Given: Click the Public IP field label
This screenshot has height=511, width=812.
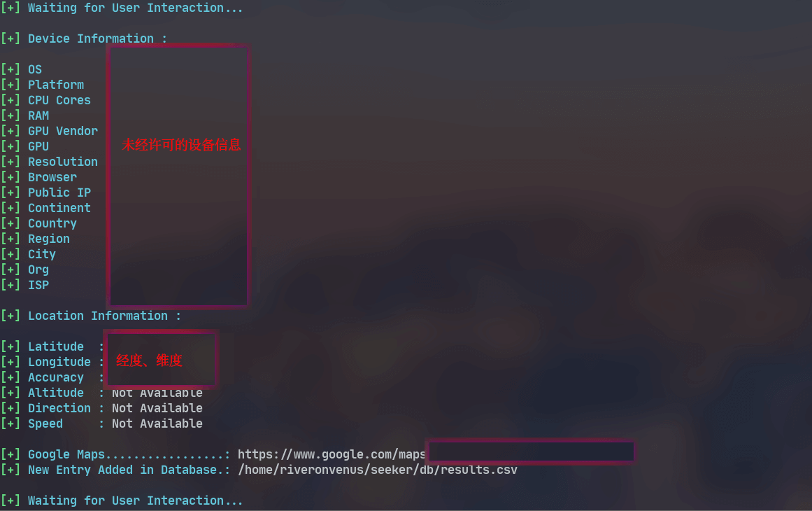Looking at the screenshot, I should coord(59,192).
